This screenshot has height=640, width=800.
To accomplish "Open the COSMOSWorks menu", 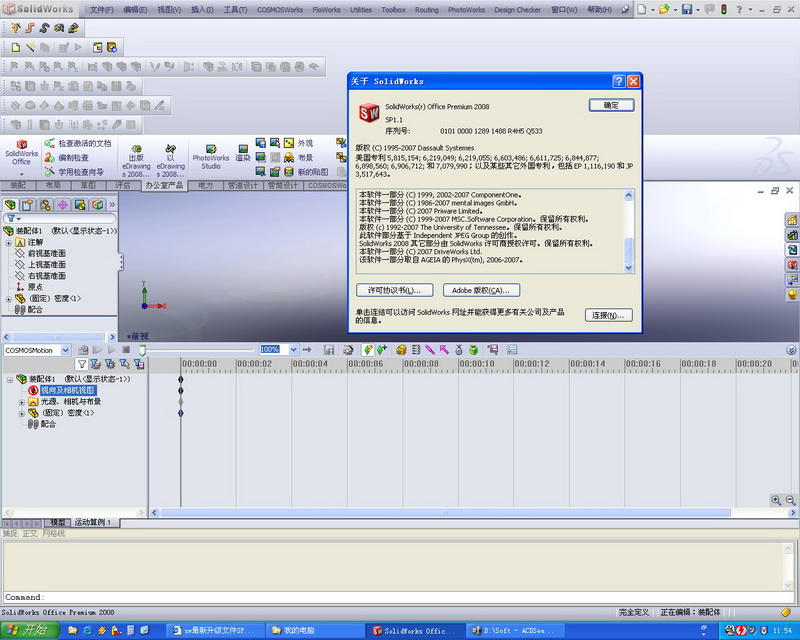I will pos(280,10).
